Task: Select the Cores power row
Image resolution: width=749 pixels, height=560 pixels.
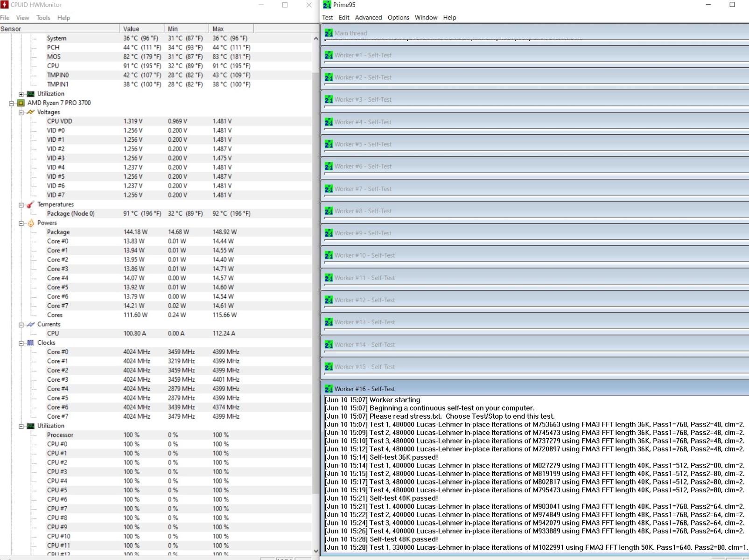Action: coord(156,315)
